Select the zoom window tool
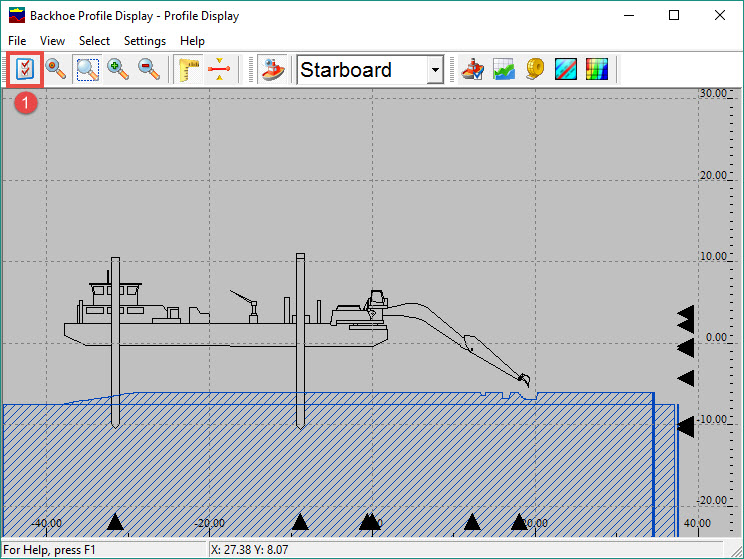 pyautogui.click(x=88, y=70)
